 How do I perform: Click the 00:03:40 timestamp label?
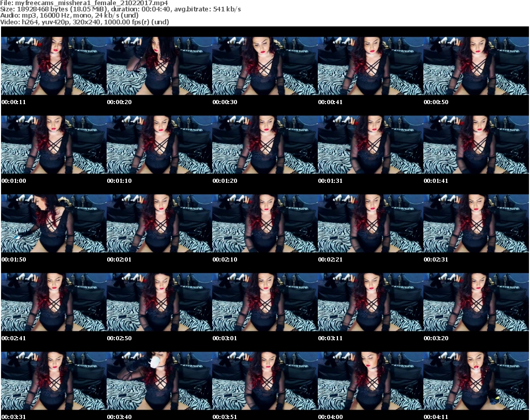120,417
